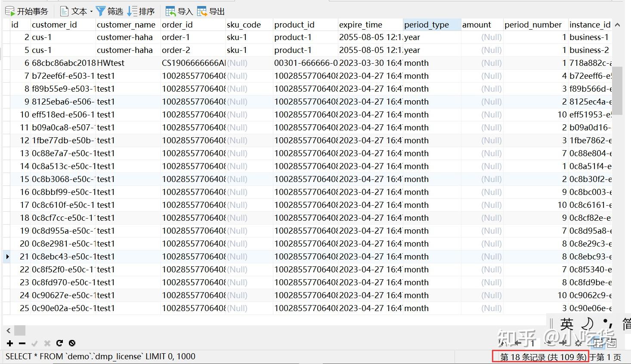Select the instance_id column header
The image size is (631, 364).
point(590,25)
